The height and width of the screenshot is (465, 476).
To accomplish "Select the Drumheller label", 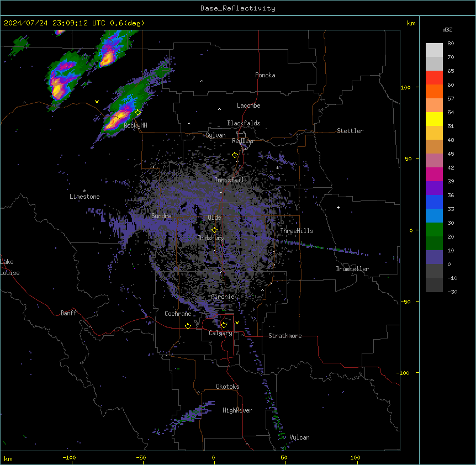I will (352, 269).
